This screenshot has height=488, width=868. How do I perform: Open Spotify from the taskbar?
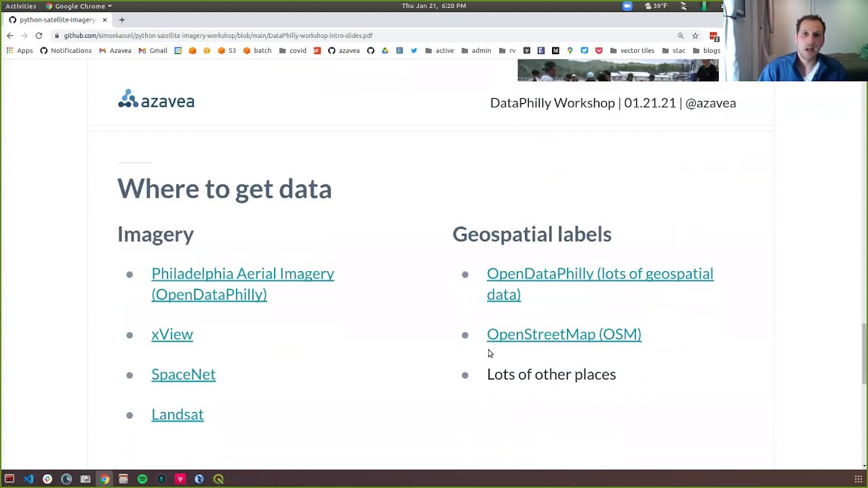point(142,479)
